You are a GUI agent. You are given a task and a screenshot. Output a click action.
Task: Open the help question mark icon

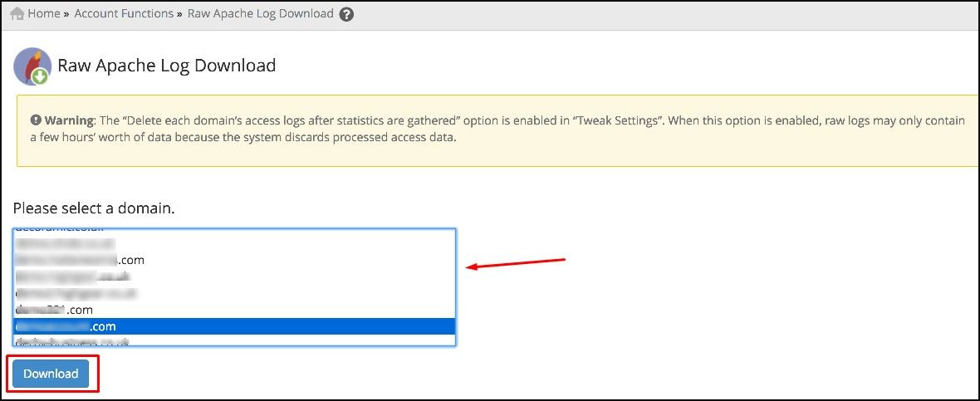click(x=347, y=14)
